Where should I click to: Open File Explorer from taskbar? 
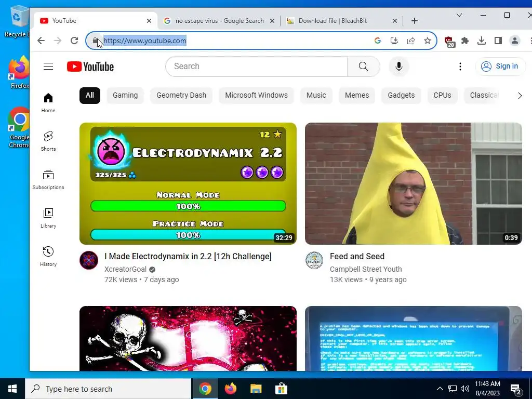(256, 389)
